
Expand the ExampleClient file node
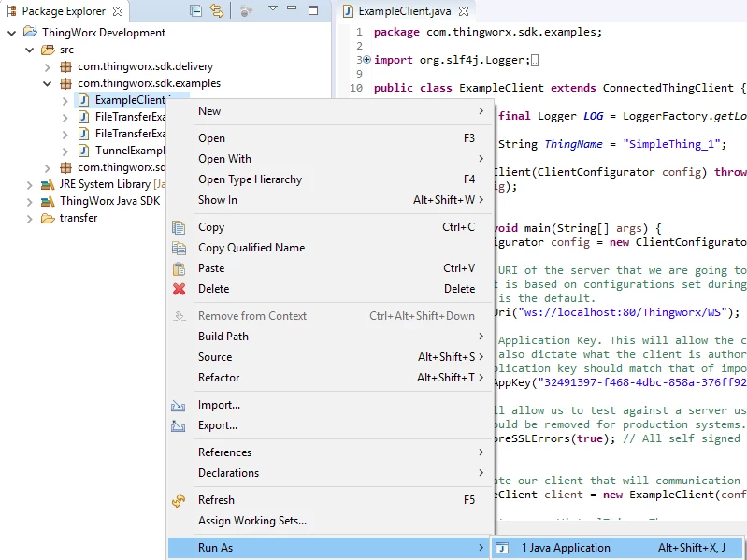coord(65,100)
